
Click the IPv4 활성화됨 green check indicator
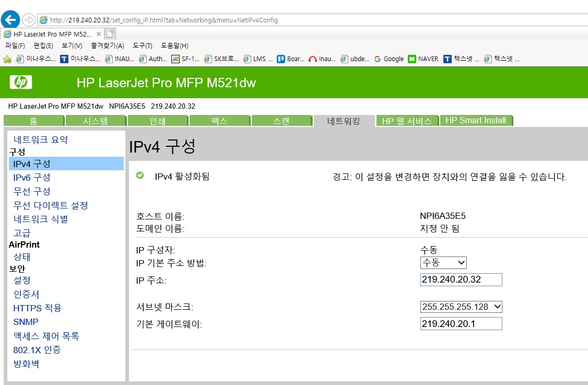click(x=140, y=175)
